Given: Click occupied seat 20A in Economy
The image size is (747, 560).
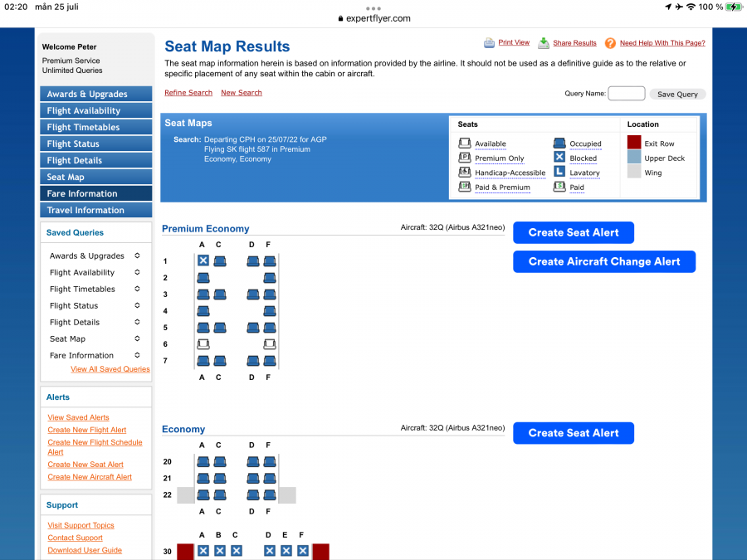Looking at the screenshot, I should (203, 461).
